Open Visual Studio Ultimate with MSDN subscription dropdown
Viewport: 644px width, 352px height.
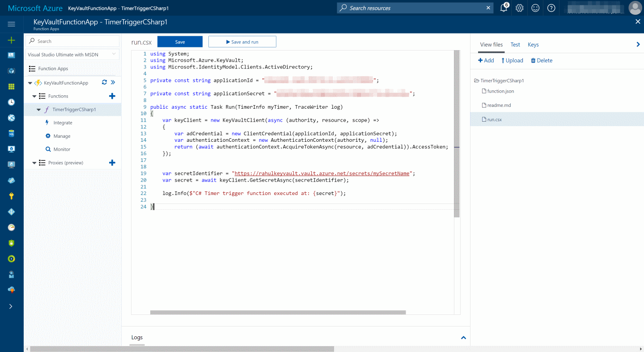click(x=72, y=55)
